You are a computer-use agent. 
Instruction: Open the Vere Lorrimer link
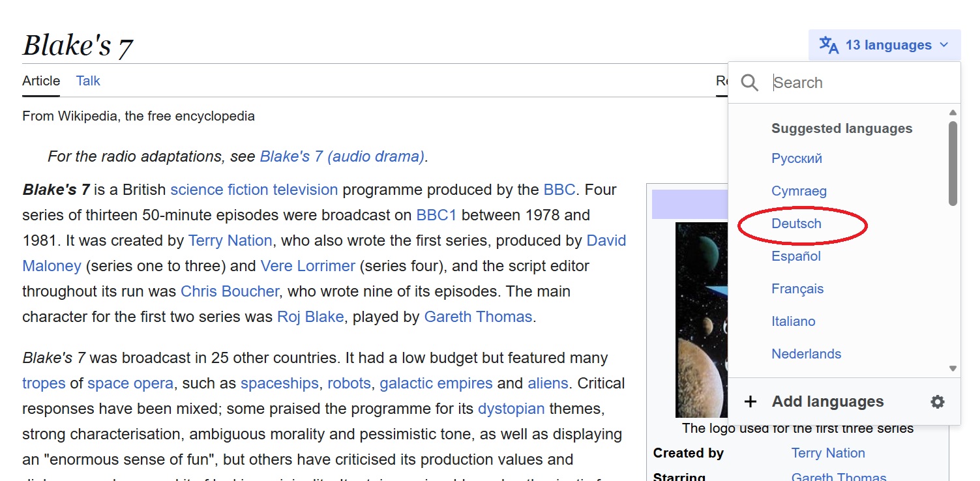(x=308, y=266)
